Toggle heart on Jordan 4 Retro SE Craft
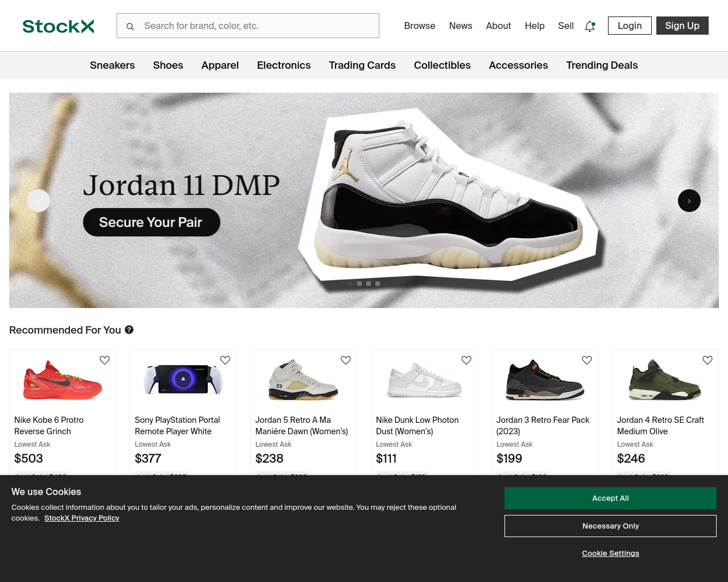 tap(708, 360)
